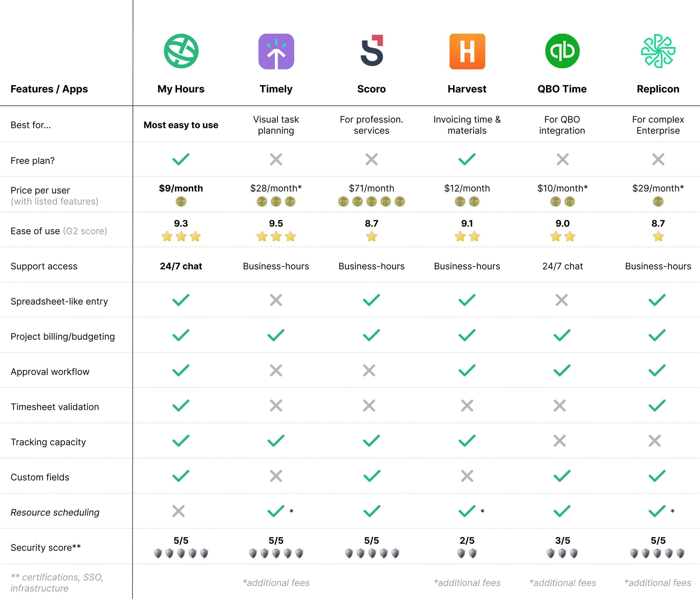
Task: Click QBO Time security shield icons
Action: (562, 554)
